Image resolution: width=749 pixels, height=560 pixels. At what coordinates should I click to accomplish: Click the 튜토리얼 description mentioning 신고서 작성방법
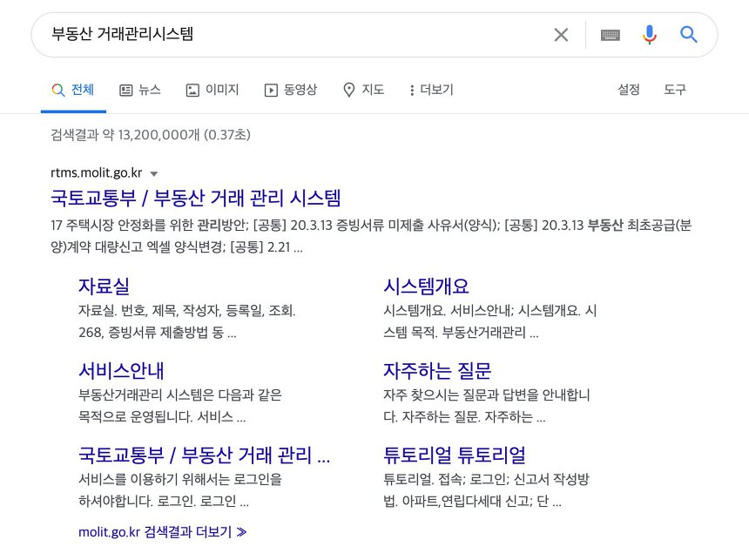tap(486, 489)
